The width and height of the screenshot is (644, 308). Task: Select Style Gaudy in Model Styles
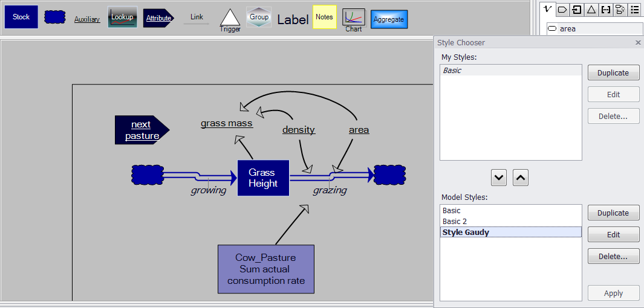[510, 232]
